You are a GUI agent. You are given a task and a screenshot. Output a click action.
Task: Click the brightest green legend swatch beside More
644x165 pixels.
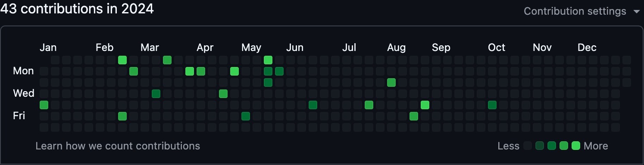point(576,146)
